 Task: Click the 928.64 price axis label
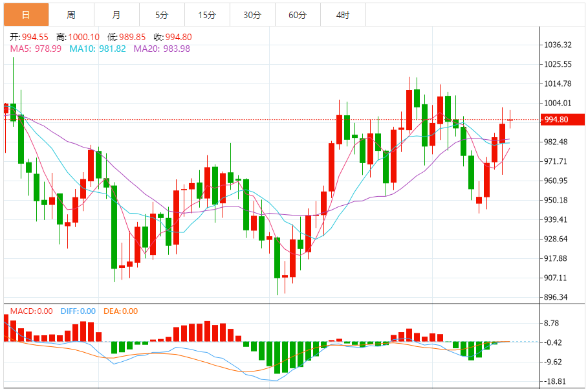[556, 239]
